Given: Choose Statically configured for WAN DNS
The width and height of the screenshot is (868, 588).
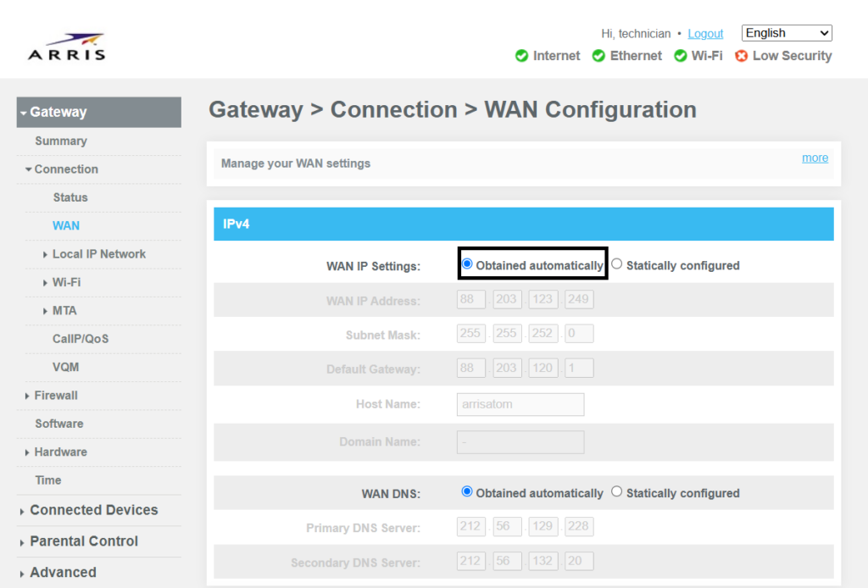Looking at the screenshot, I should tap(617, 492).
